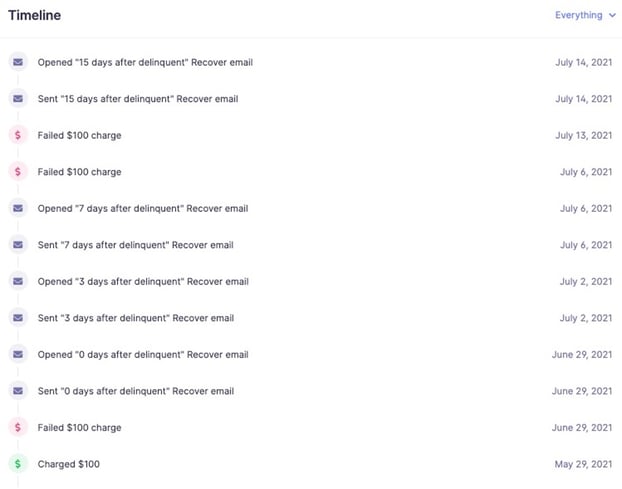Click the "Charged $100" event text
The image size is (622, 489).
point(69,464)
